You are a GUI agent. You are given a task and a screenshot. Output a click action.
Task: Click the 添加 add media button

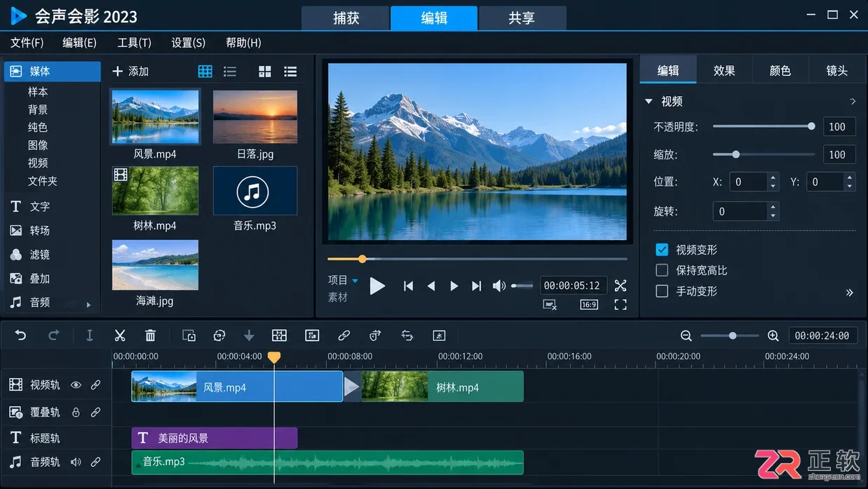click(130, 72)
